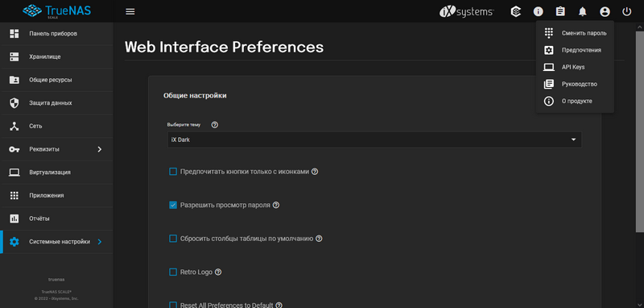Click the top bar info circle icon

538,11
